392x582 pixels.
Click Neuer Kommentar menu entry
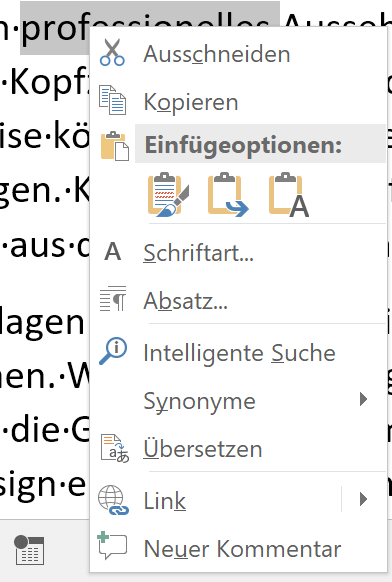pos(238,548)
